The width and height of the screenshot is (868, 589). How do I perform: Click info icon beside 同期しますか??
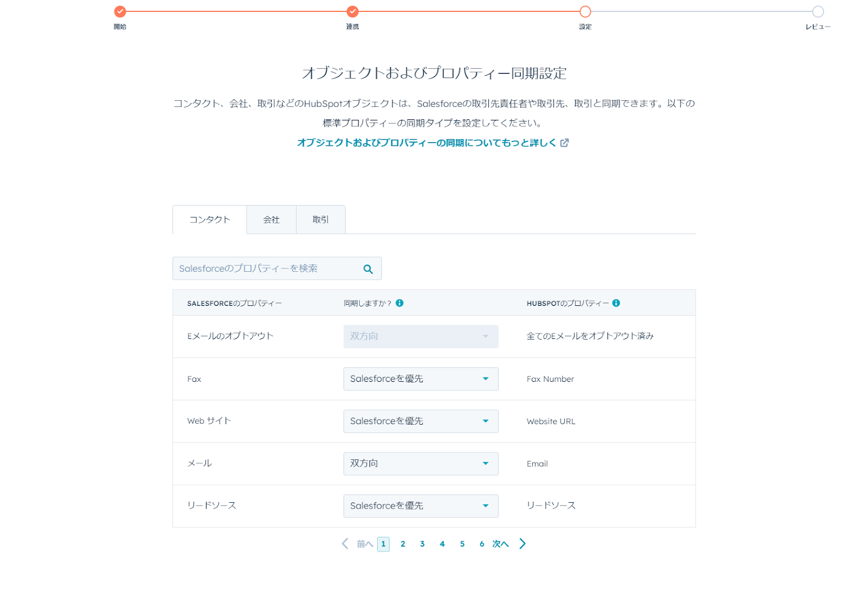(x=399, y=303)
